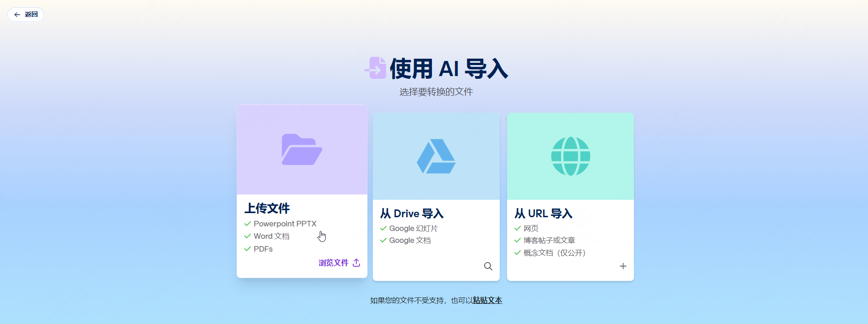Screen dimensions: 868x324
Task: Click the magnifier search icon in Drive card
Action: coord(488,266)
